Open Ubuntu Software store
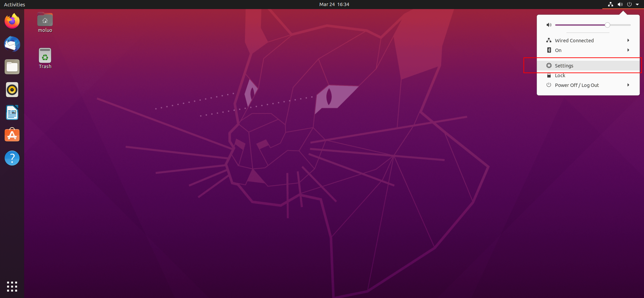644x298 pixels. coord(12,135)
